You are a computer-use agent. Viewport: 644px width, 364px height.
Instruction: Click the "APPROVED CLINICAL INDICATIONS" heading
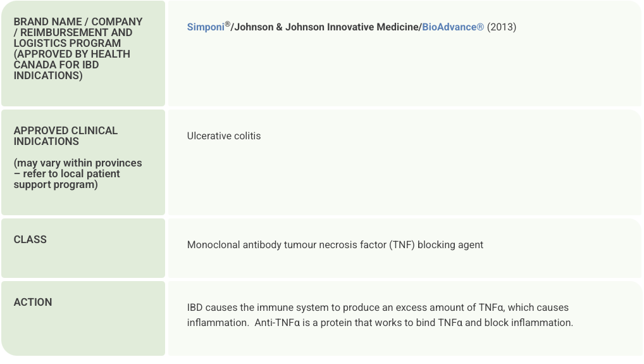66,136
